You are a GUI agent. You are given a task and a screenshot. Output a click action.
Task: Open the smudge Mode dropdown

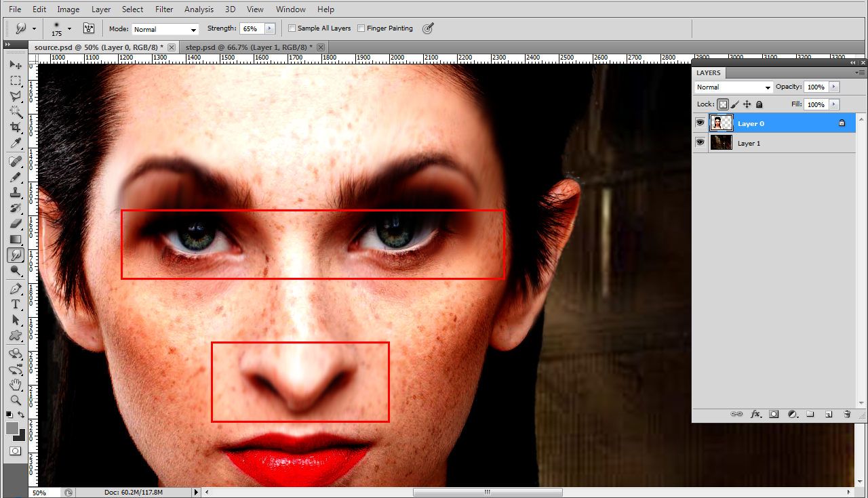coord(165,29)
